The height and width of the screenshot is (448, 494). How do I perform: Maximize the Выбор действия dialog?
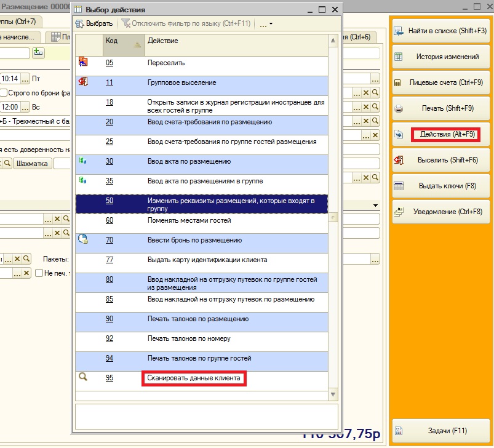(x=322, y=9)
